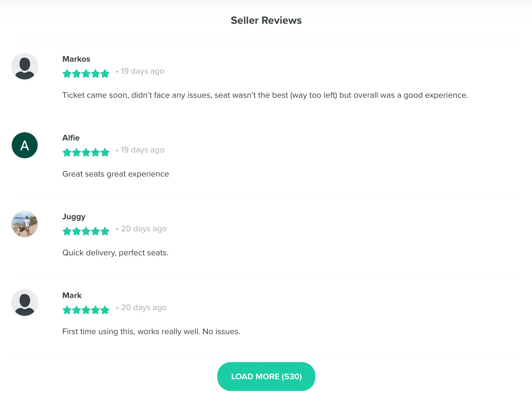Click the last star in Mark's rating
The height and width of the screenshot is (403, 532).
click(105, 310)
